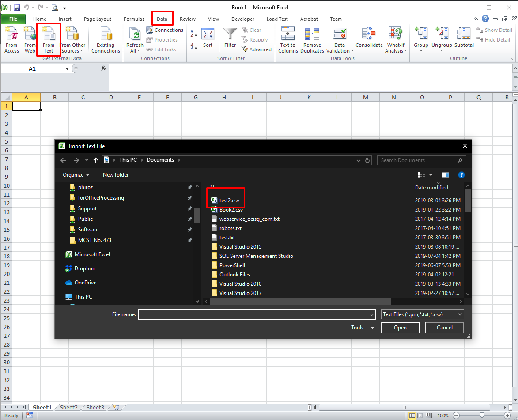Viewport: 518px width, 420px height.
Task: Select the Sheet2 worksheet tab
Action: click(69, 407)
